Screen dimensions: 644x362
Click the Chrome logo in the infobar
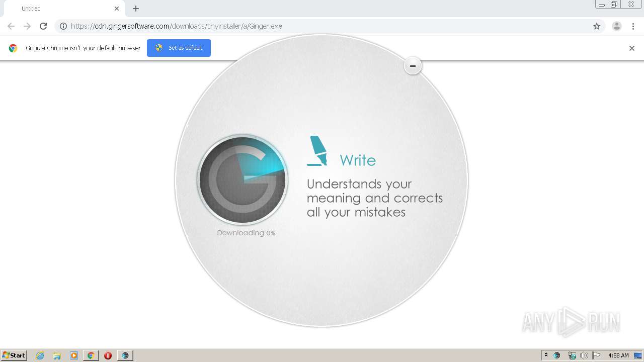[x=13, y=48]
